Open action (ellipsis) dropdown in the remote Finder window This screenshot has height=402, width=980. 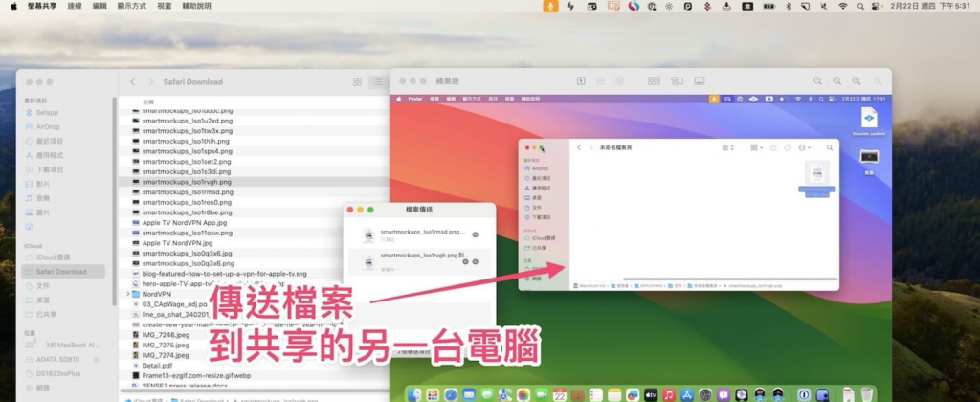805,147
